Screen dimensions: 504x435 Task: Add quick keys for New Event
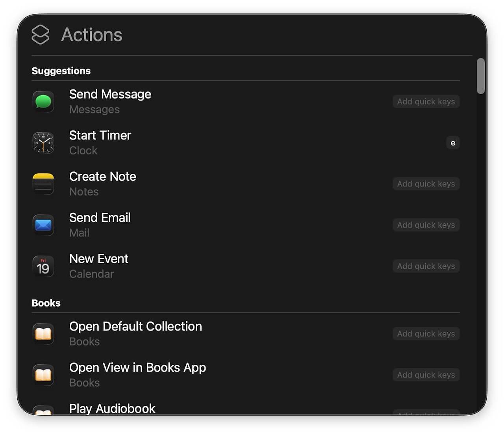click(x=426, y=266)
